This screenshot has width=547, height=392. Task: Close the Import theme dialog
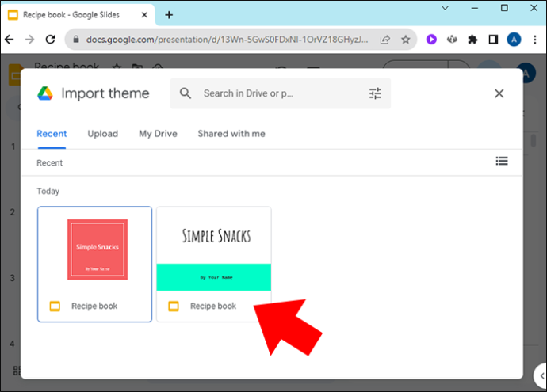[x=499, y=93]
